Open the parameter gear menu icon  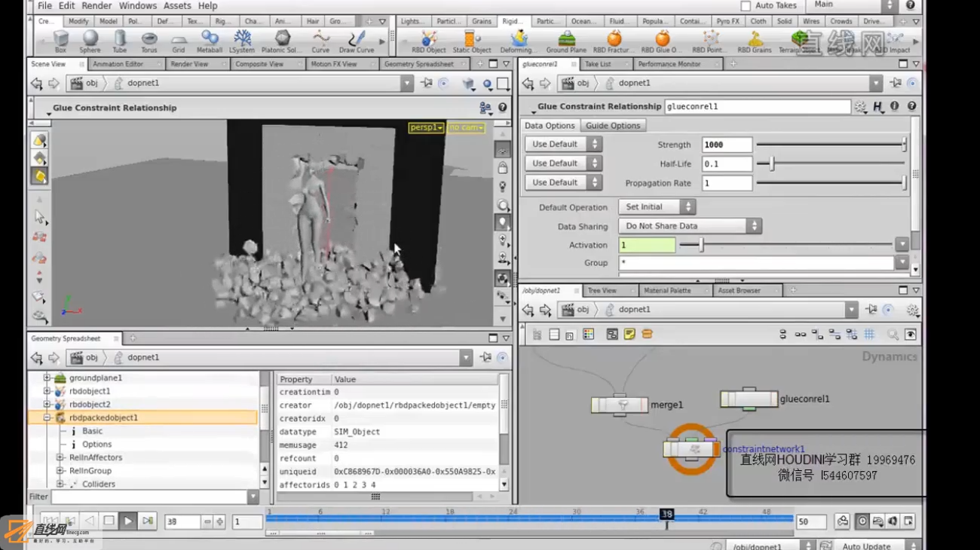pos(860,107)
